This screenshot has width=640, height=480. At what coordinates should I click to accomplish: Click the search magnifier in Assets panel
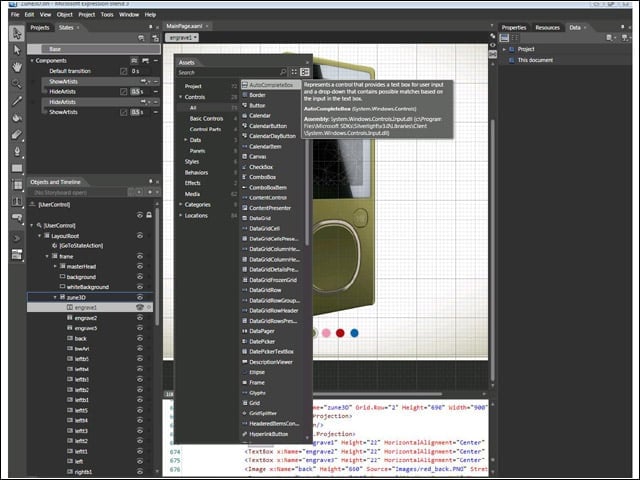point(283,72)
